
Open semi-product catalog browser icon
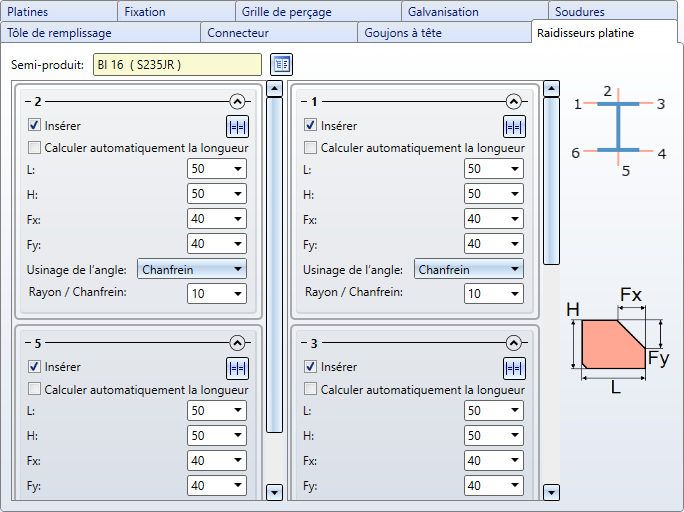tap(281, 65)
